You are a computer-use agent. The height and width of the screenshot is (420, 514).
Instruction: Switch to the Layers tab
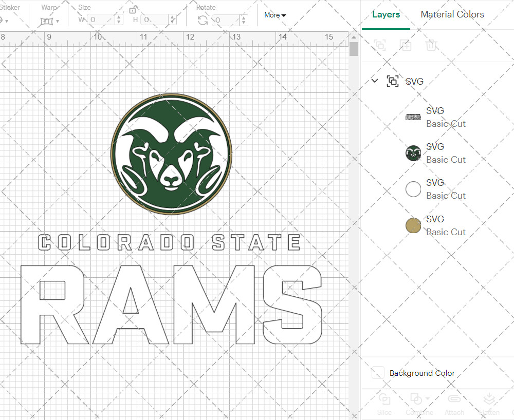[386, 14]
